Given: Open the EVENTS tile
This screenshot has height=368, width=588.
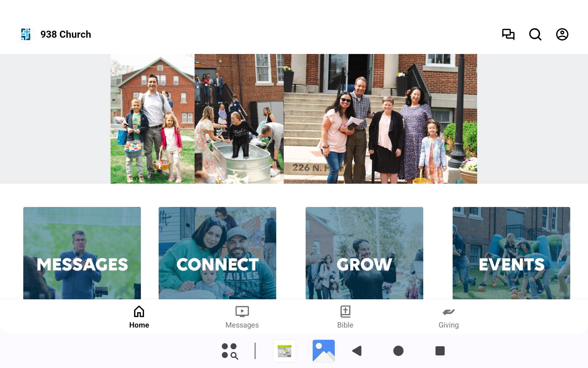Looking at the screenshot, I should tap(511, 253).
